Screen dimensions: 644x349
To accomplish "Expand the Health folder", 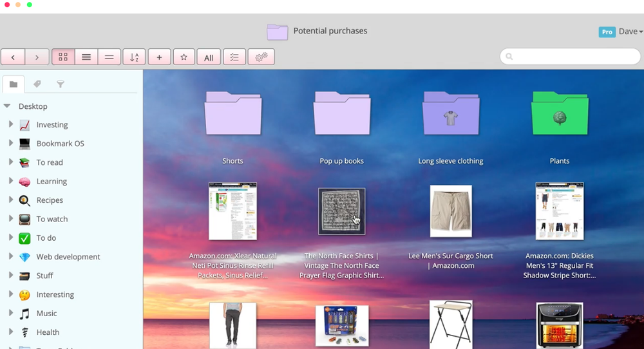I will pyautogui.click(x=11, y=332).
